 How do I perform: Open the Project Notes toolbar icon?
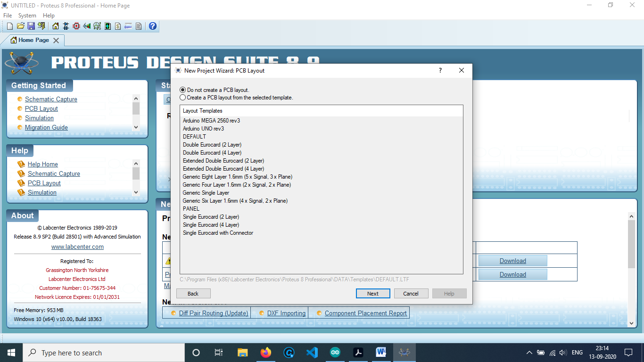139,26
